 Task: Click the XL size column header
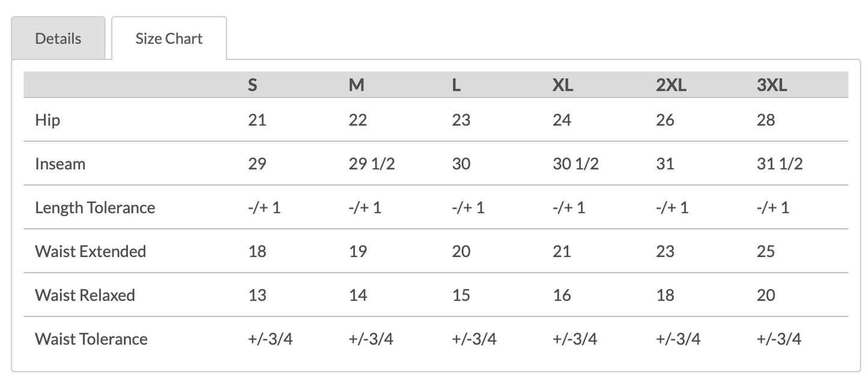563,85
